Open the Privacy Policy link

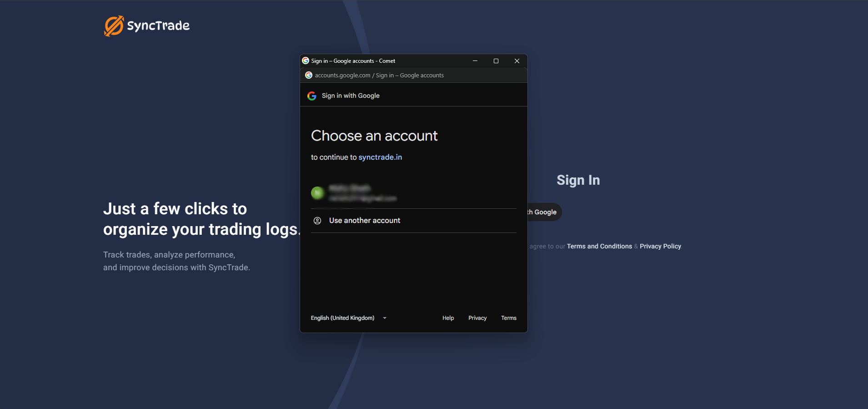[660, 246]
